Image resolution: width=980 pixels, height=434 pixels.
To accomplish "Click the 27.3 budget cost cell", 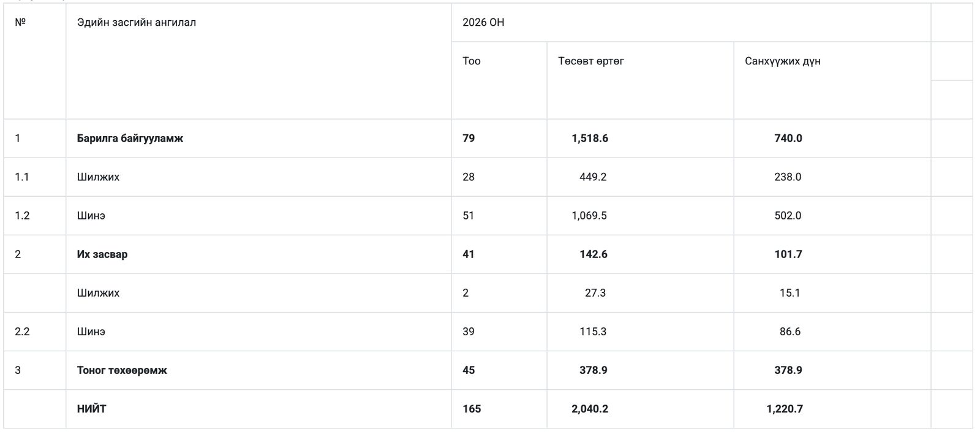I will click(x=595, y=293).
